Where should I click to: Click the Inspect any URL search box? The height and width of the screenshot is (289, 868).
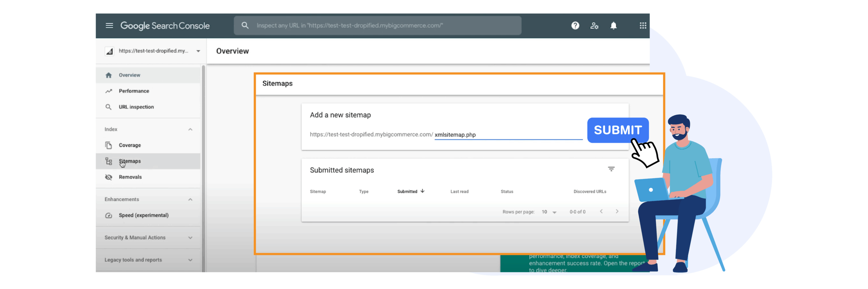tap(377, 25)
